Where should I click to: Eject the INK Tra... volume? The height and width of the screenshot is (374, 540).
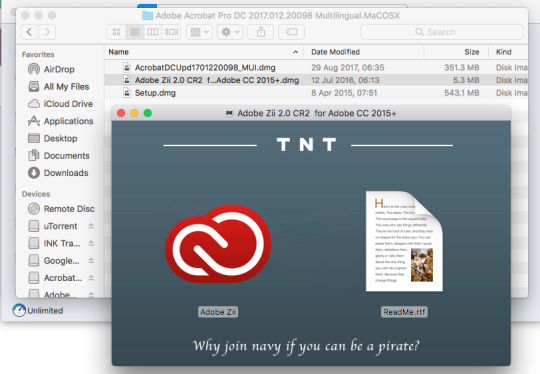tap(91, 243)
